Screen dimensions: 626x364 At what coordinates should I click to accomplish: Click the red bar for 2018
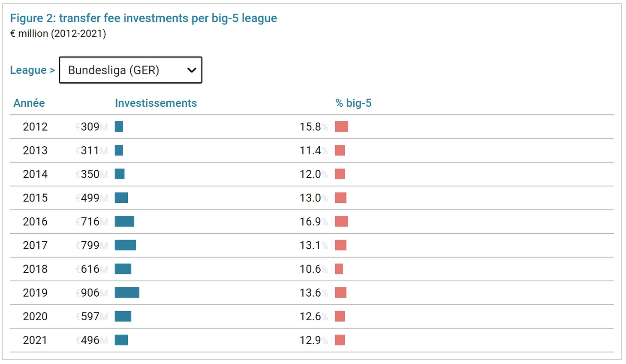[x=339, y=269]
